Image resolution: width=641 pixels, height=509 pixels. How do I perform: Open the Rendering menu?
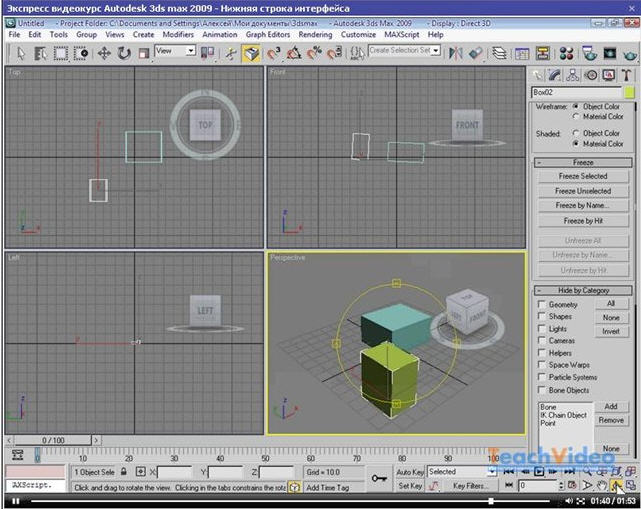[315, 35]
